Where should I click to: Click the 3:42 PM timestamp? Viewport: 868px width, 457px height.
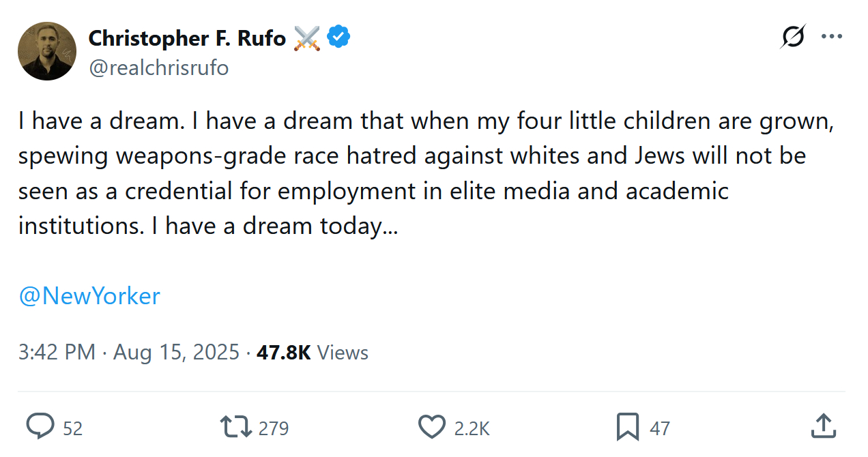point(57,353)
